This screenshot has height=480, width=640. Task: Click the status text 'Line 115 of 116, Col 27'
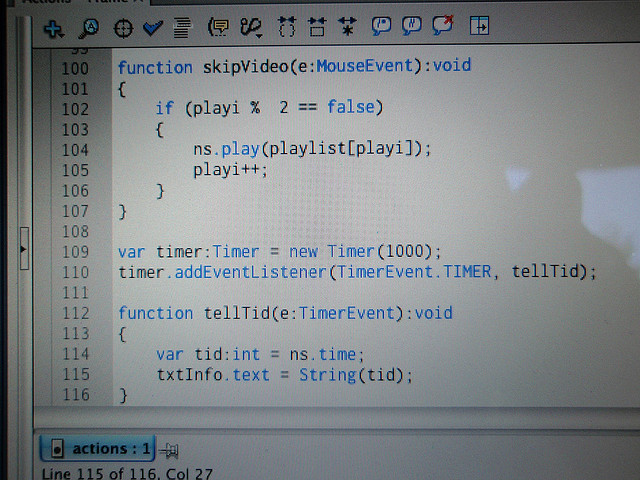click(127, 474)
